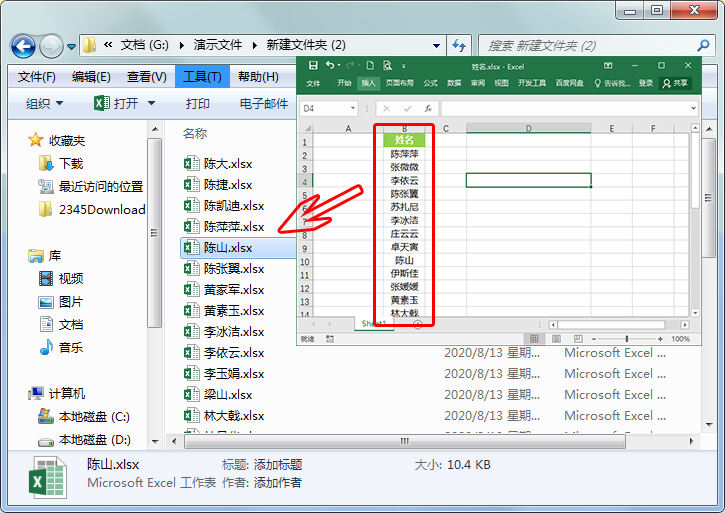Expand the Excel formula bar arrow
This screenshot has width=725, height=513.
pyautogui.click(x=693, y=108)
